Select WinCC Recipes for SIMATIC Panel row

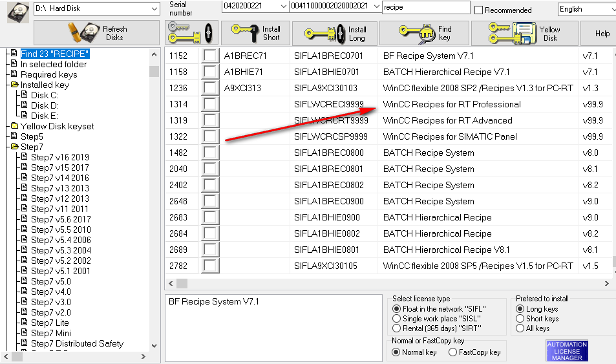coord(450,136)
